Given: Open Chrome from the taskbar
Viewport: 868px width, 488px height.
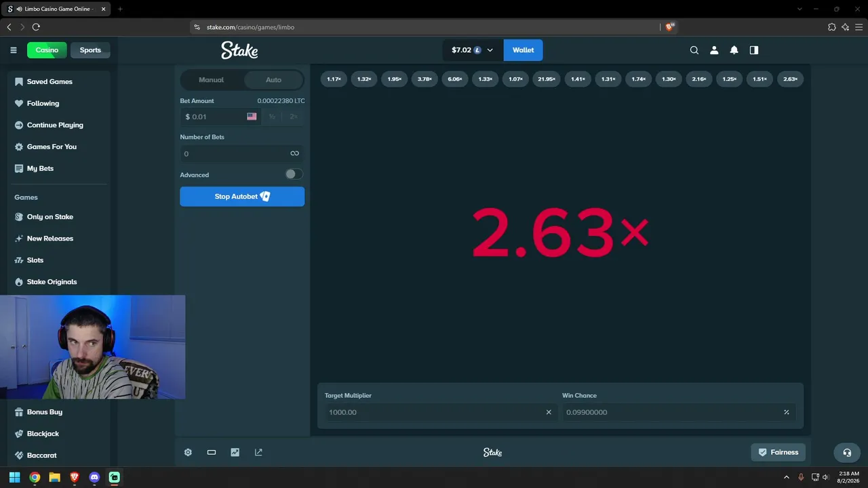Looking at the screenshot, I should (35, 477).
